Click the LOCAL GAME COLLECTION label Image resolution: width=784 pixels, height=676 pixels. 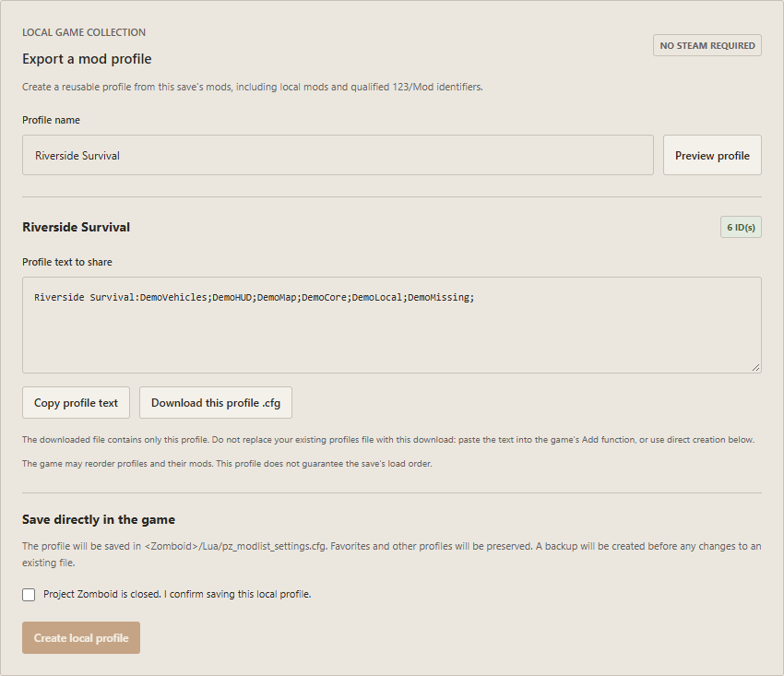click(84, 32)
